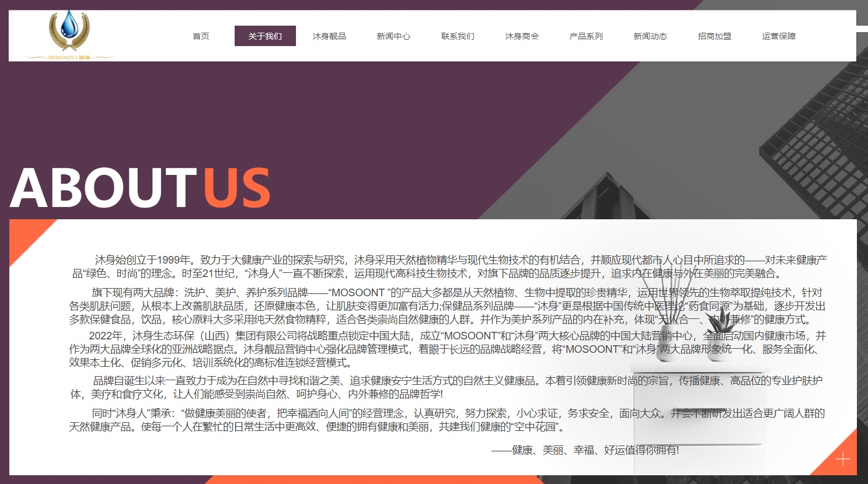The height and width of the screenshot is (484, 868).
Task: Select the 关于我们 menu item
Action: 265,36
